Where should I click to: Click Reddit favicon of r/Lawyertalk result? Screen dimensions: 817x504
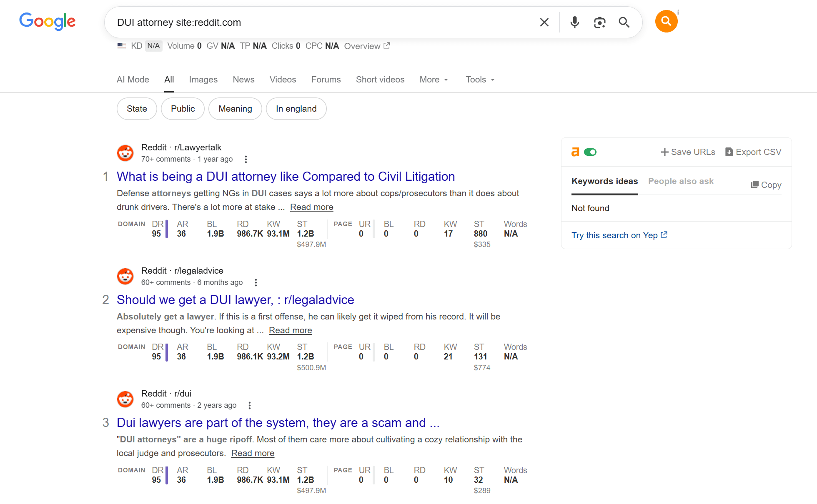[125, 153]
